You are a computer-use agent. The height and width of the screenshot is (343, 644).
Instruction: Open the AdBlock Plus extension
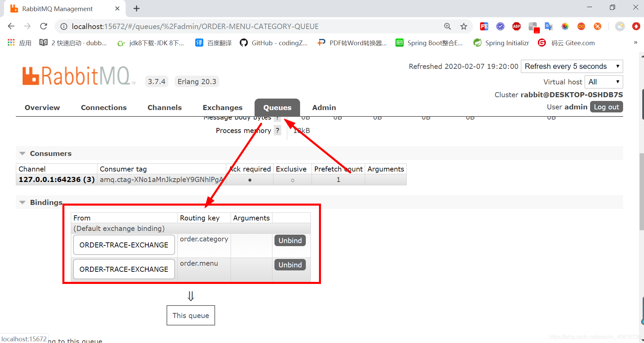(517, 26)
